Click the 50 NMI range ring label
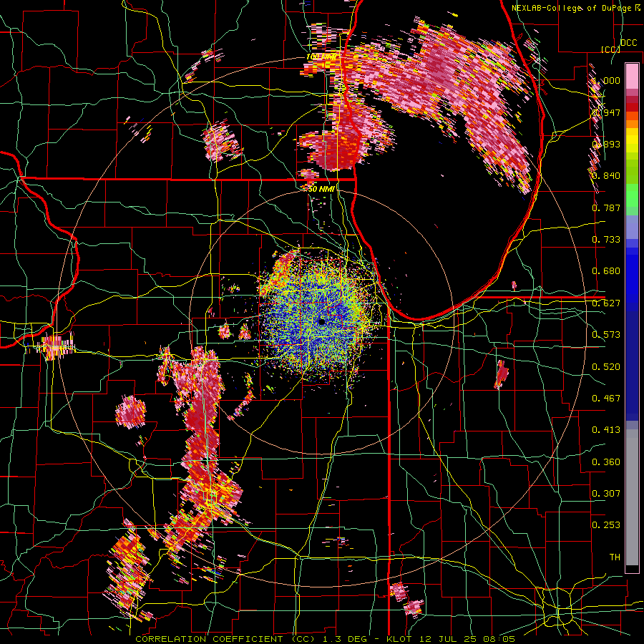 pyautogui.click(x=321, y=189)
